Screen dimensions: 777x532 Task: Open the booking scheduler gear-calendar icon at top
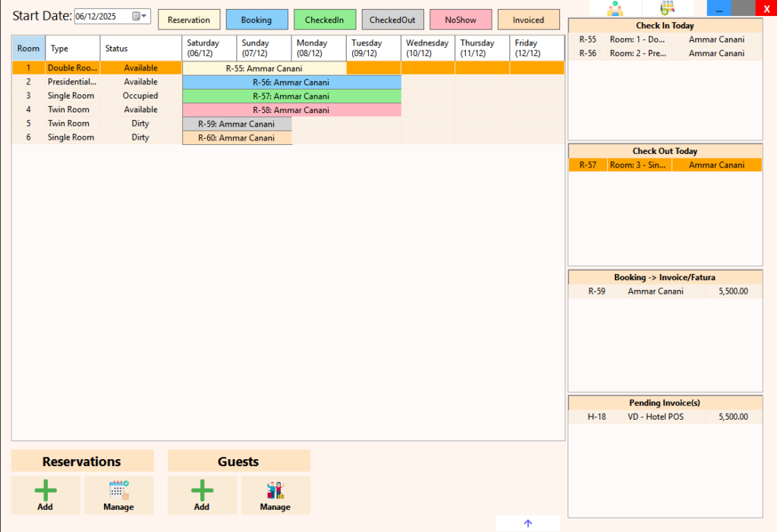(x=668, y=9)
